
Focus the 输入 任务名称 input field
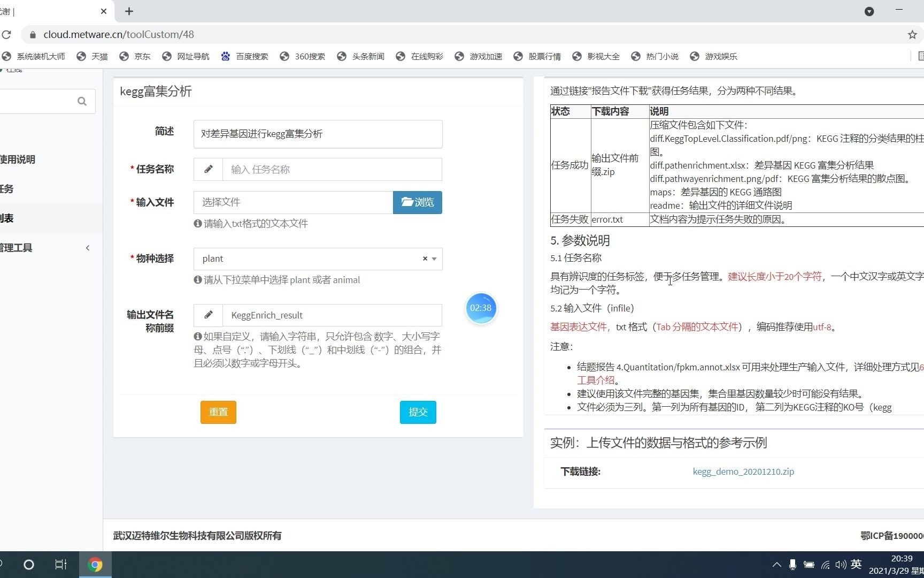click(x=332, y=169)
